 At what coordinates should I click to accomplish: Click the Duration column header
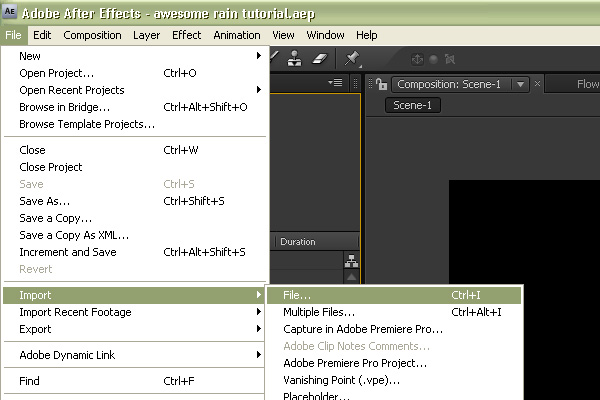(298, 242)
